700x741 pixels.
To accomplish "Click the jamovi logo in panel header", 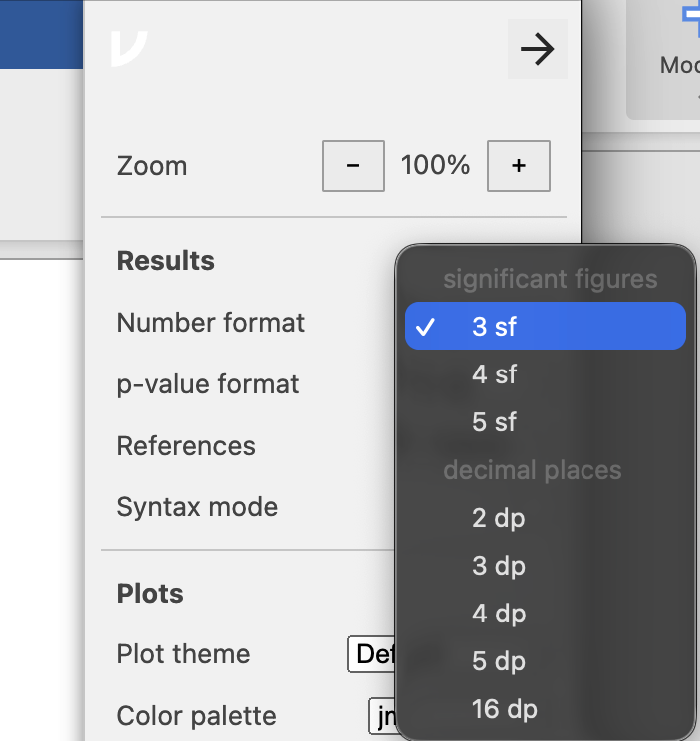I will tap(128, 49).
